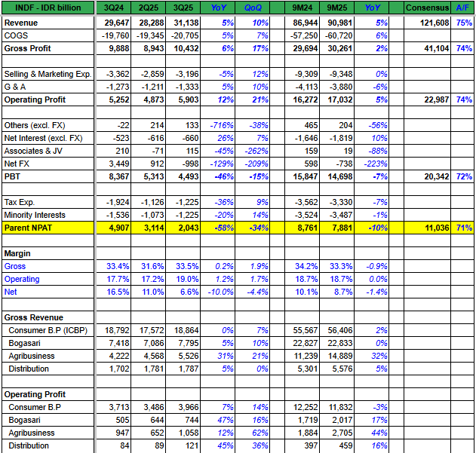The height and width of the screenshot is (453, 476).
Task: Select the 'INDF - IDR billion' header cell
Action: (48, 8)
